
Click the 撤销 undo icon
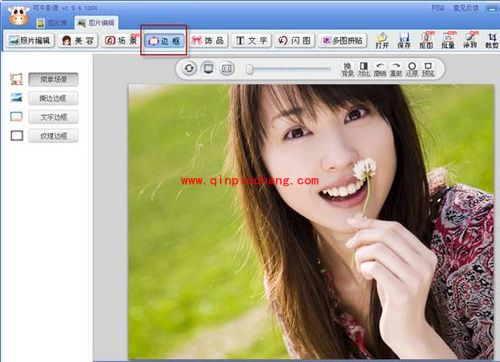coord(380,69)
